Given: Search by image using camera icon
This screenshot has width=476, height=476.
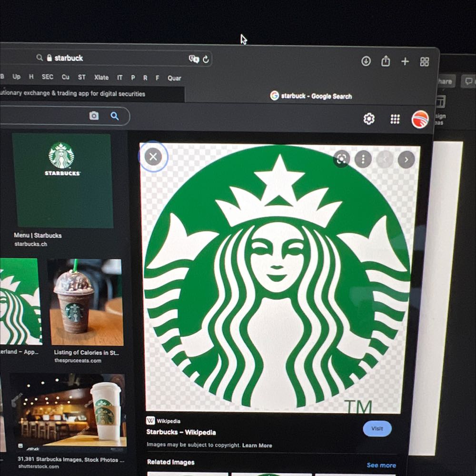Looking at the screenshot, I should tap(94, 116).
